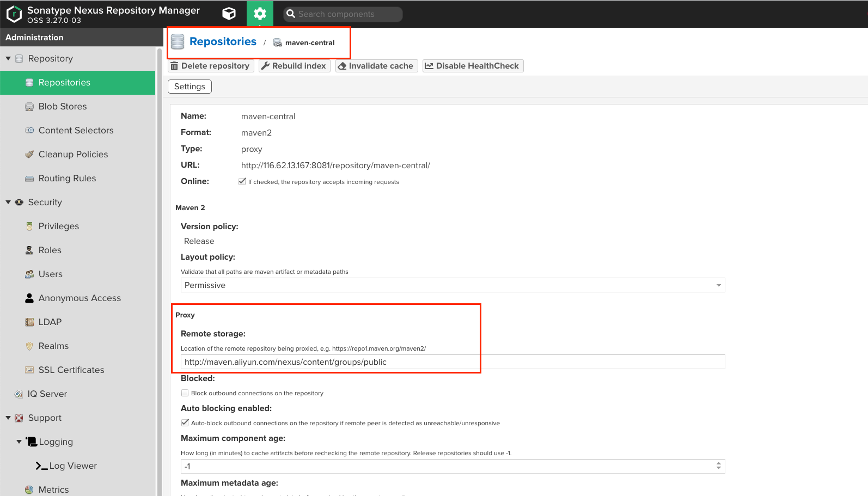Click the SSL Certificates icon
The height and width of the screenshot is (496, 868).
pyautogui.click(x=29, y=370)
